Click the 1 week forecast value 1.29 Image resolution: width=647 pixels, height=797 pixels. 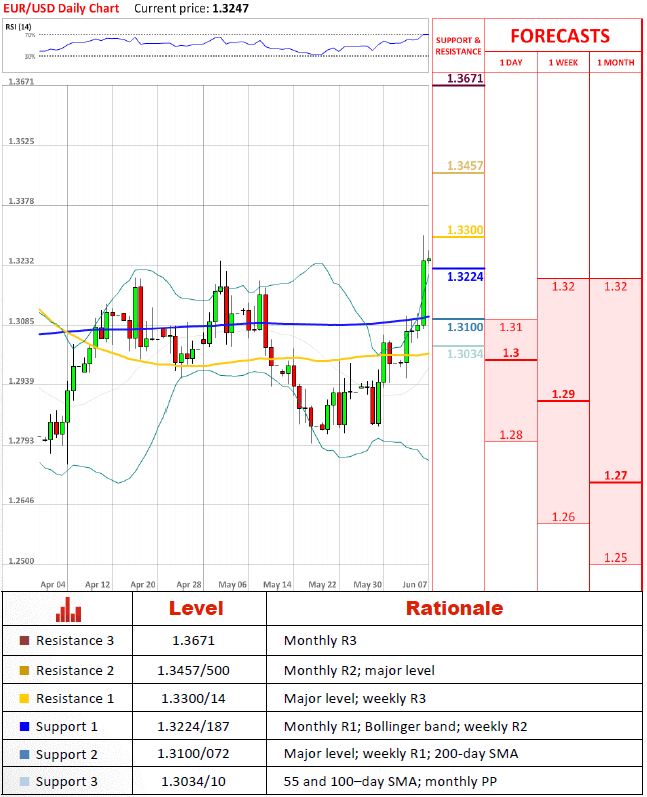point(563,394)
